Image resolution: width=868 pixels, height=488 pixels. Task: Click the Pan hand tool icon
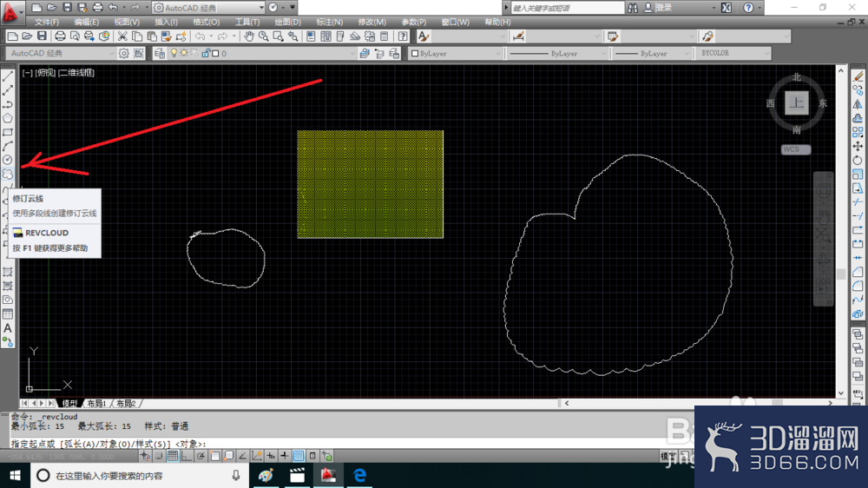point(249,36)
